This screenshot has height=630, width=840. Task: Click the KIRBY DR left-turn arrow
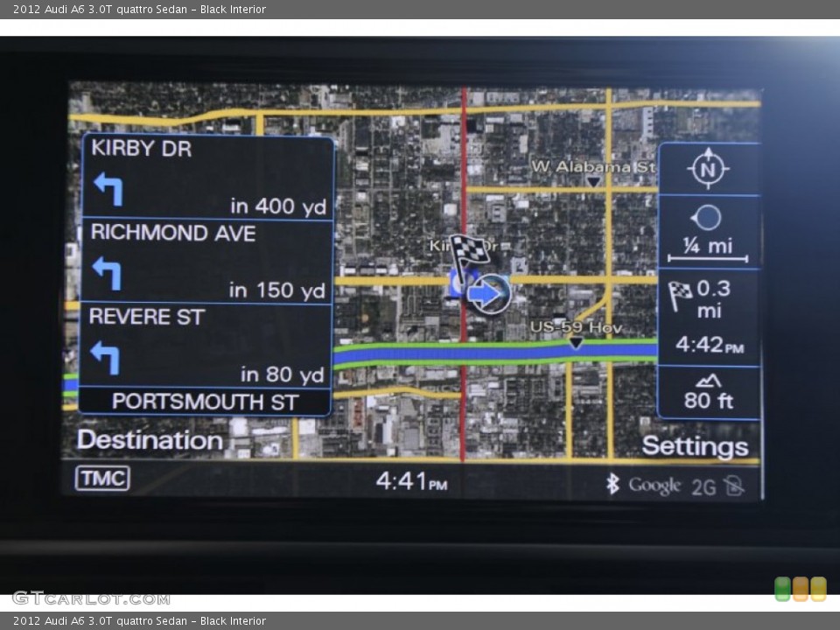click(108, 189)
